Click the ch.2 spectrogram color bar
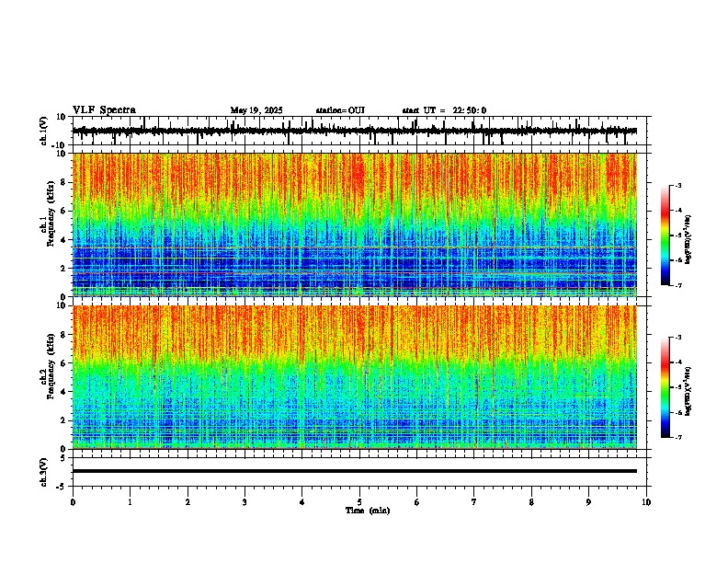Screen dimensions: 728x563 point(665,387)
